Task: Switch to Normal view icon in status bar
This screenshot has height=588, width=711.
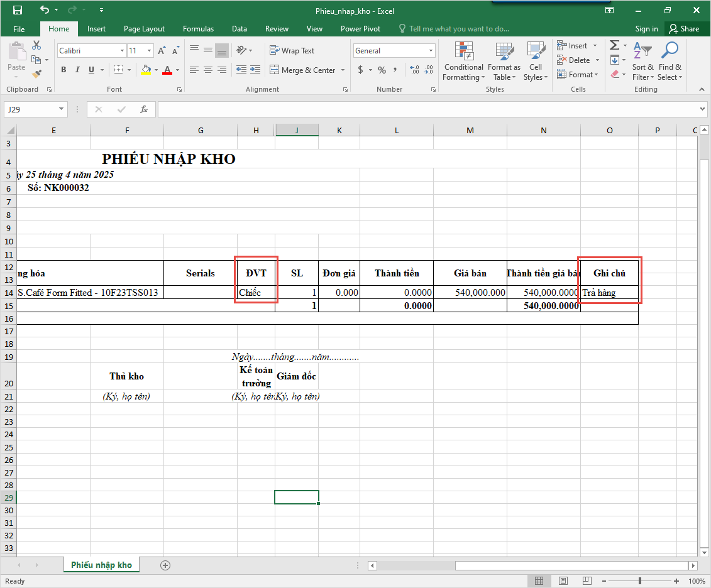Action: (x=539, y=580)
